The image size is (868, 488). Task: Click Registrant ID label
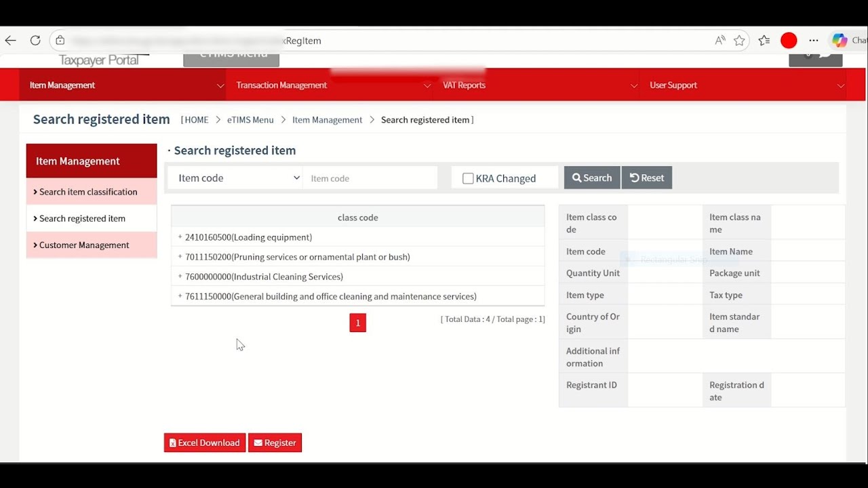pos(591,385)
